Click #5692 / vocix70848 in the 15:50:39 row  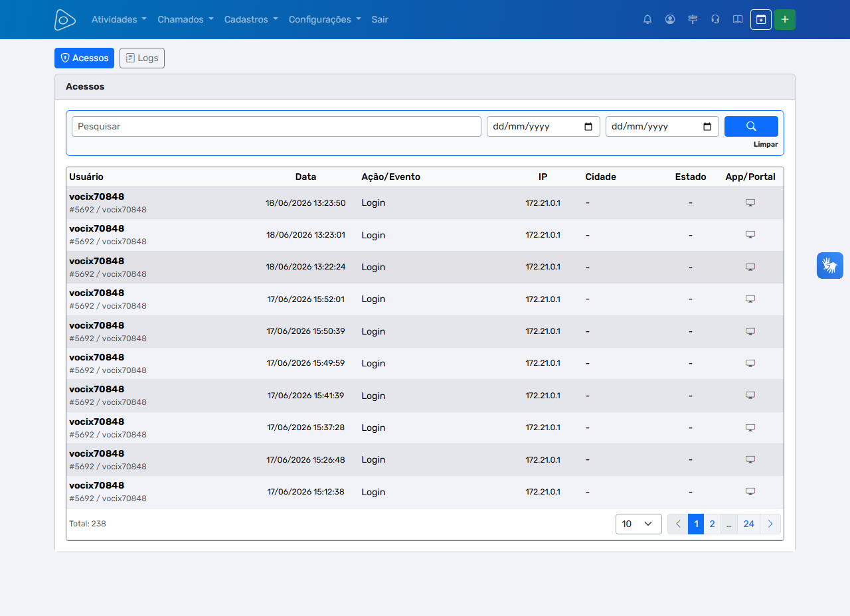(x=108, y=339)
